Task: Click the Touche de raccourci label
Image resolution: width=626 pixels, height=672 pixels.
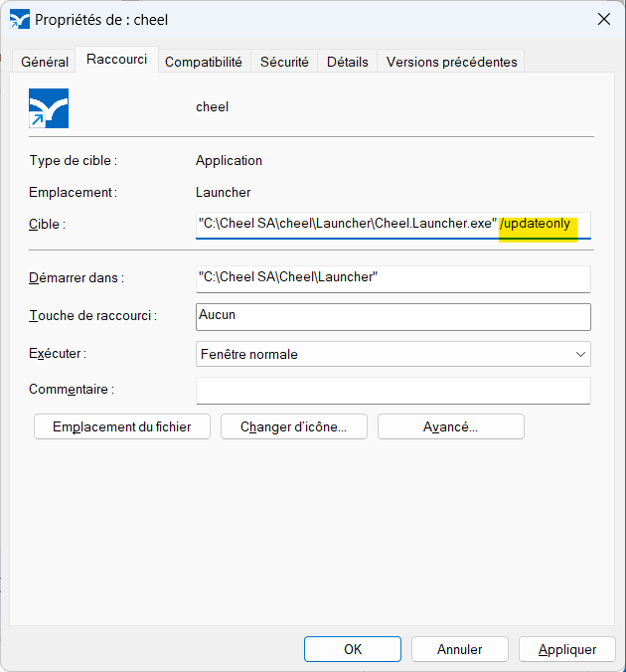Action: pos(93,316)
